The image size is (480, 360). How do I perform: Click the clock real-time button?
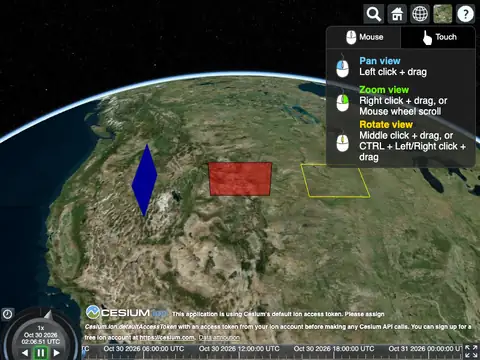pyautogui.click(x=7, y=314)
